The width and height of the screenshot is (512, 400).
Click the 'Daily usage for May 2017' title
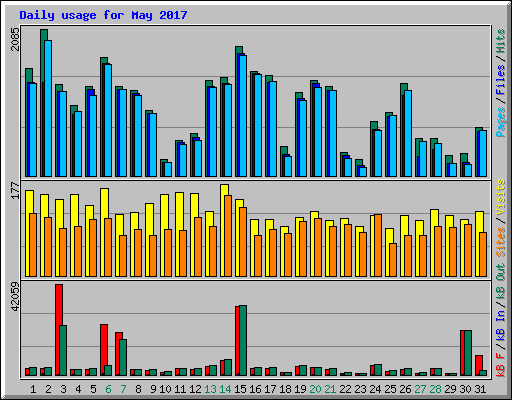tap(103, 15)
